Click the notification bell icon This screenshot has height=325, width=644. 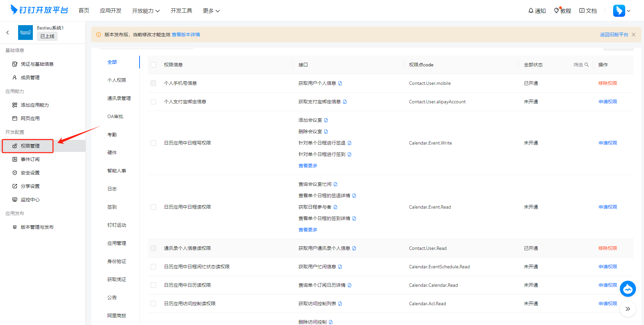531,11
